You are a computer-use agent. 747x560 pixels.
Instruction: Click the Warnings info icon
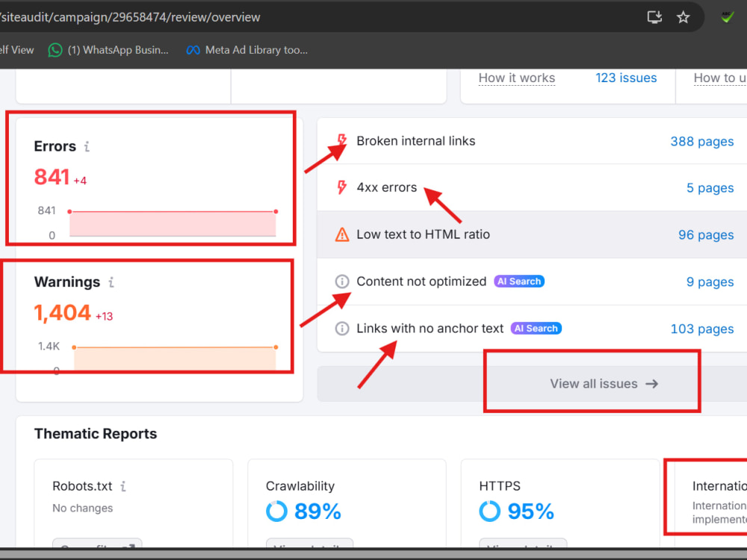click(x=111, y=282)
